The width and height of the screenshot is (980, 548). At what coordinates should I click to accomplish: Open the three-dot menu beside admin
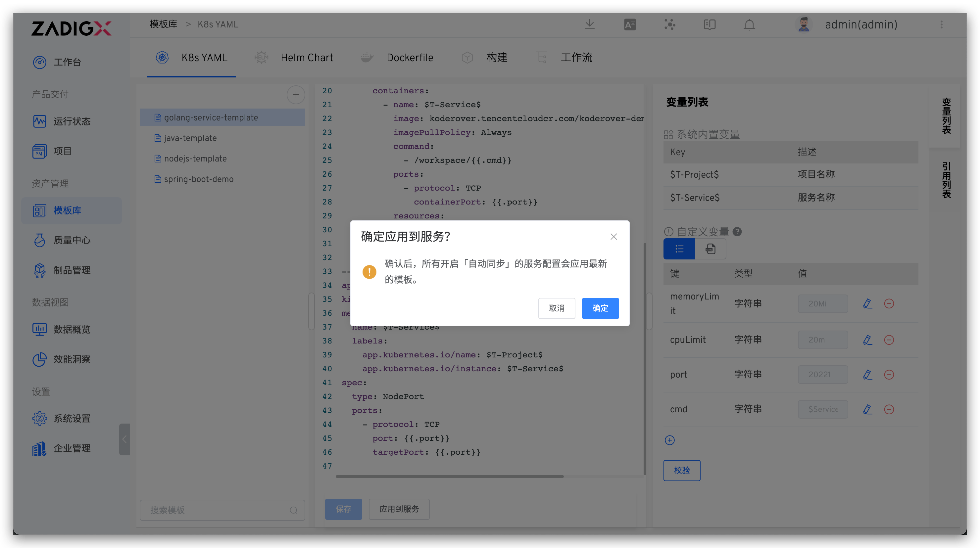pyautogui.click(x=942, y=25)
